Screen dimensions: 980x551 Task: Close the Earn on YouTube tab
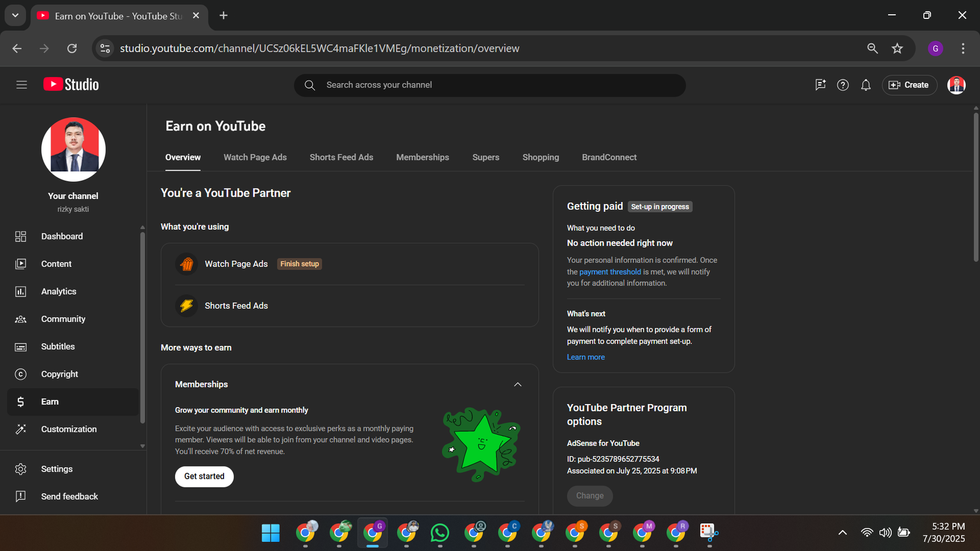pyautogui.click(x=196, y=15)
